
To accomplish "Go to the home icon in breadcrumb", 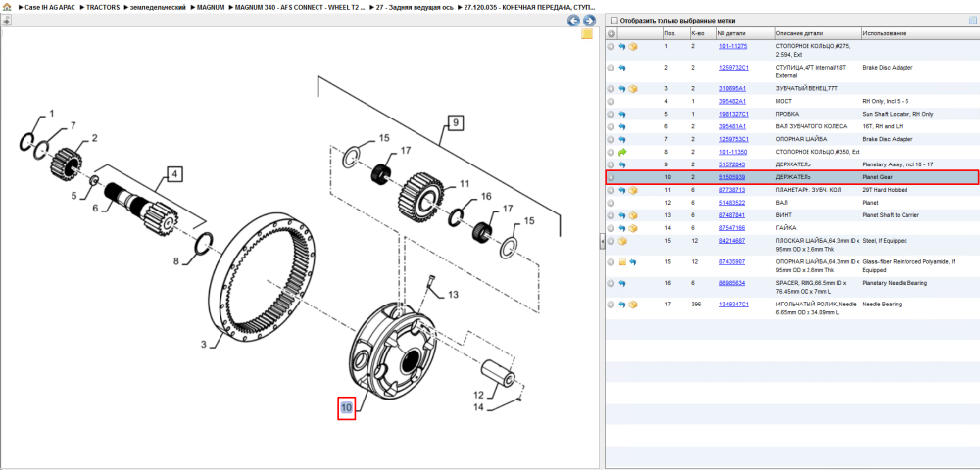I will click(7, 7).
